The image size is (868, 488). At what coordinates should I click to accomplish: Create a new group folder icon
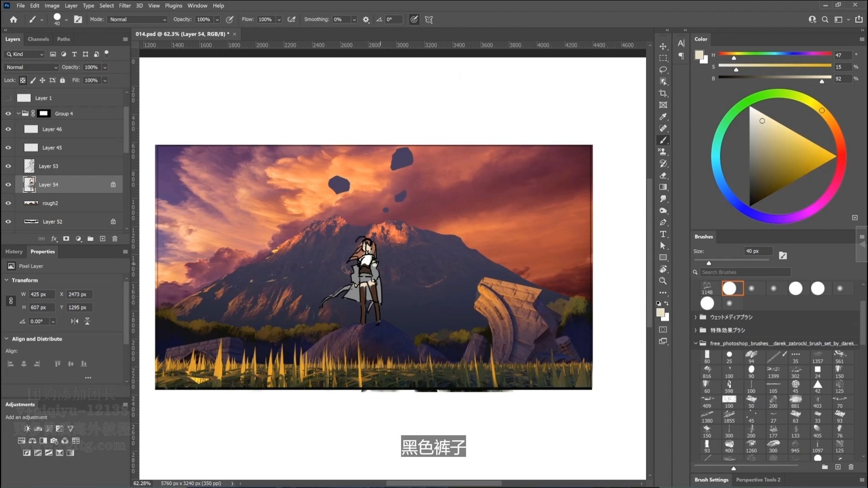click(90, 239)
